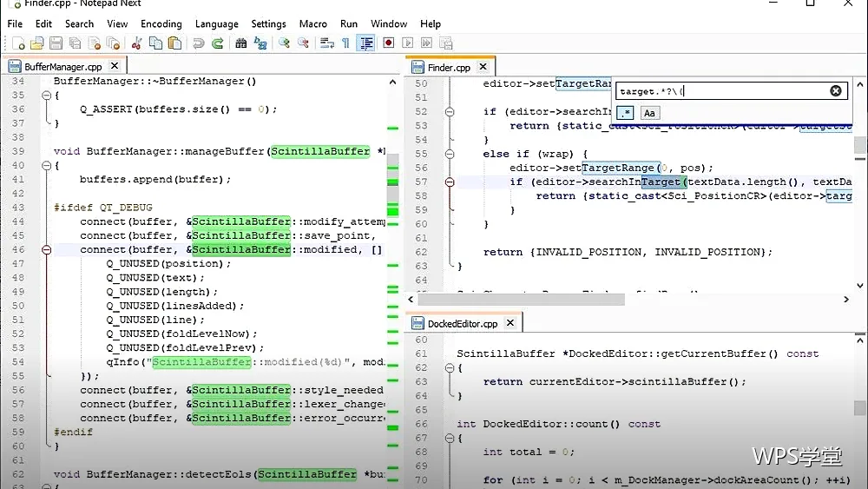Viewport: 868px width, 489px height.
Task: Open Replace dialog from toolbar icon
Action: pos(260,43)
